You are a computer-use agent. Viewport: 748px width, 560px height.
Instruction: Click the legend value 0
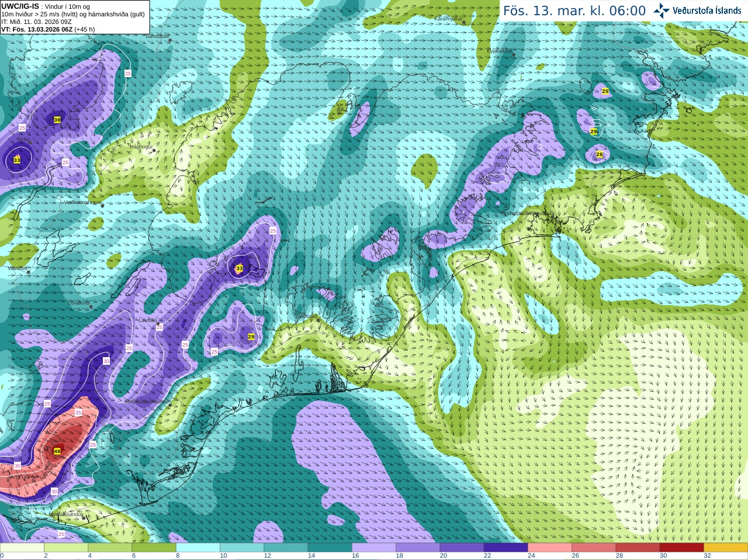pyautogui.click(x=2, y=556)
